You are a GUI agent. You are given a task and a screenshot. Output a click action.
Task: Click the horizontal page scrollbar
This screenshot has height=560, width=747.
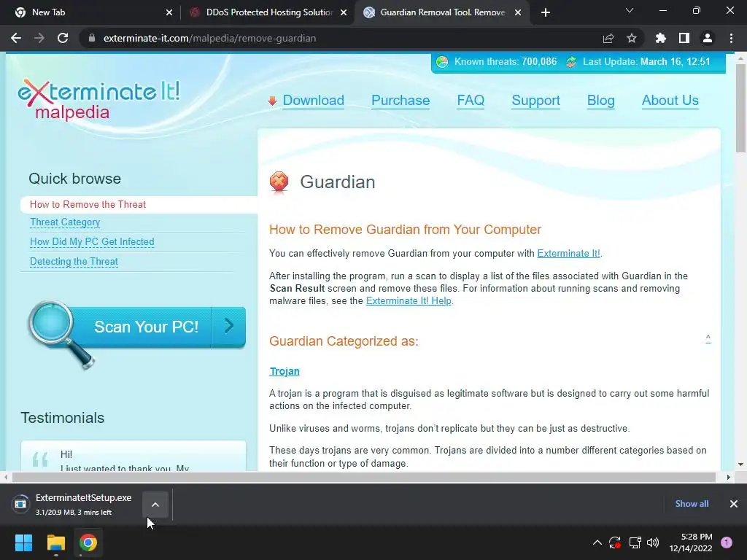(x=364, y=477)
